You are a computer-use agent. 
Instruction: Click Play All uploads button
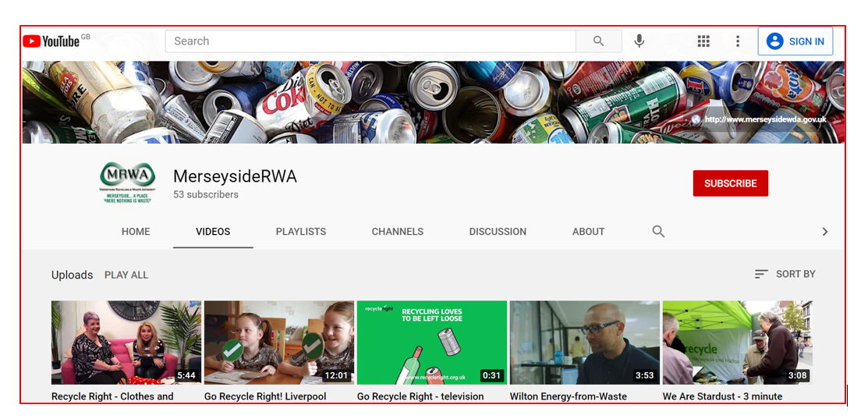126,275
